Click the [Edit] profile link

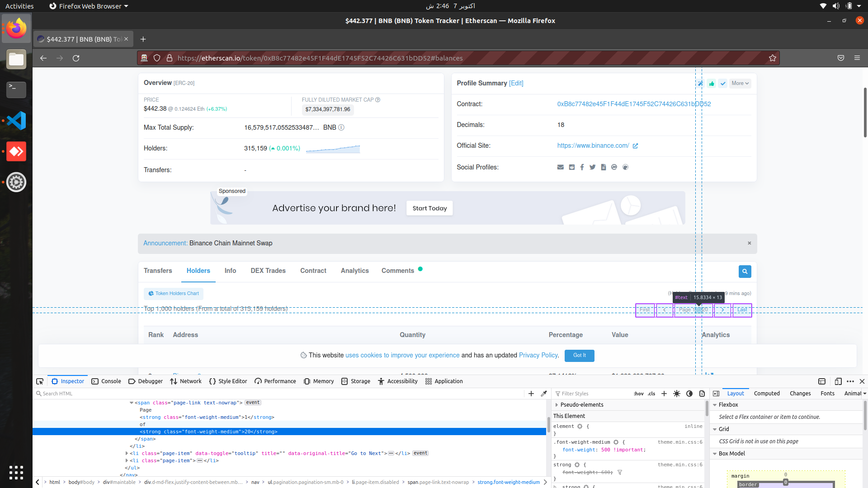click(516, 83)
